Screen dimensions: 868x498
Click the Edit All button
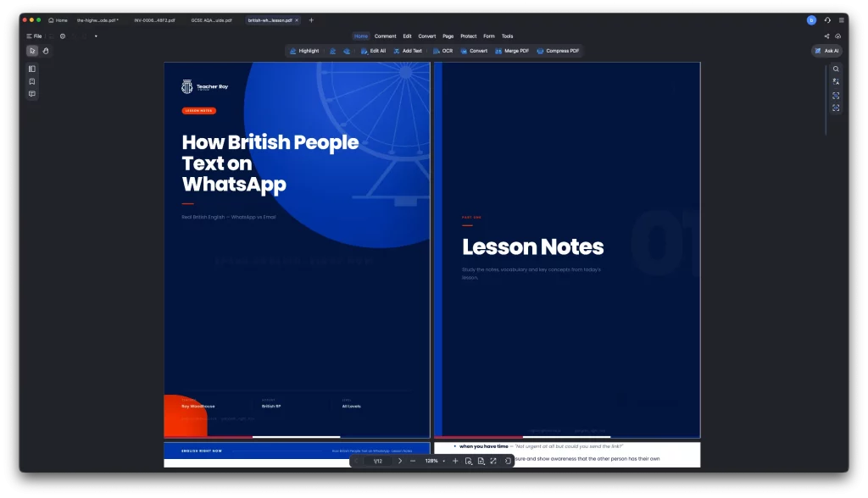(x=374, y=51)
